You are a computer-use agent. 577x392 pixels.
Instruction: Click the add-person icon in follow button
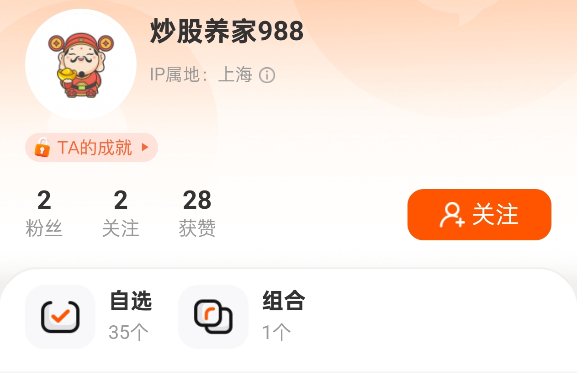(452, 215)
